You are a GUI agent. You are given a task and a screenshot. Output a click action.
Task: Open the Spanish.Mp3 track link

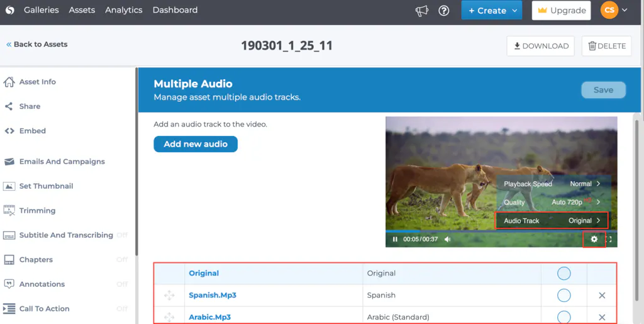(213, 295)
